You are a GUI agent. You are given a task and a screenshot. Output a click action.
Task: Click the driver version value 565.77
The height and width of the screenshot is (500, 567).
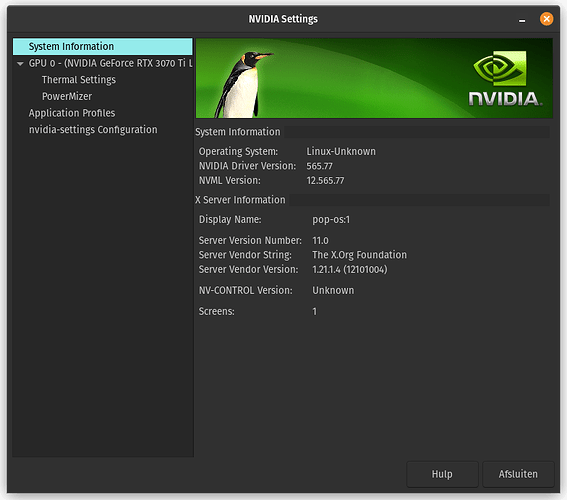point(320,166)
